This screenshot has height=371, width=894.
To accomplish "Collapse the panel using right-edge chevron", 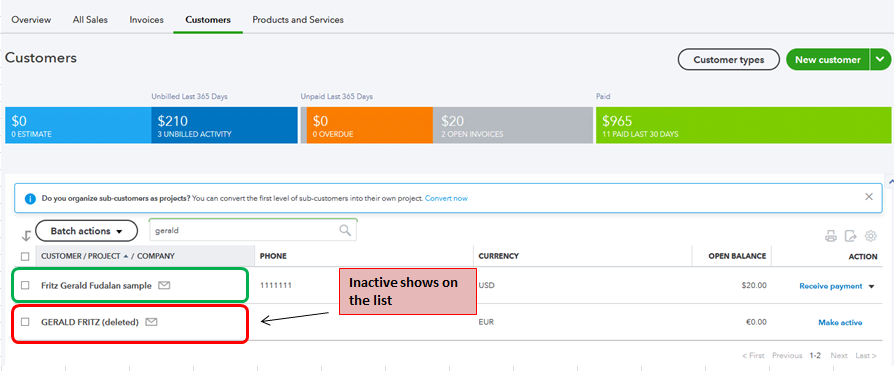I will coord(891,181).
